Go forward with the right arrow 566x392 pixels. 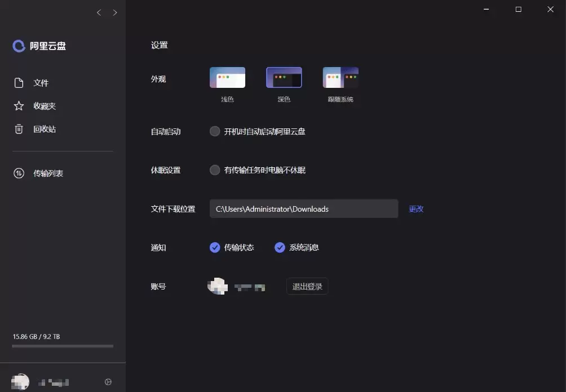click(115, 12)
